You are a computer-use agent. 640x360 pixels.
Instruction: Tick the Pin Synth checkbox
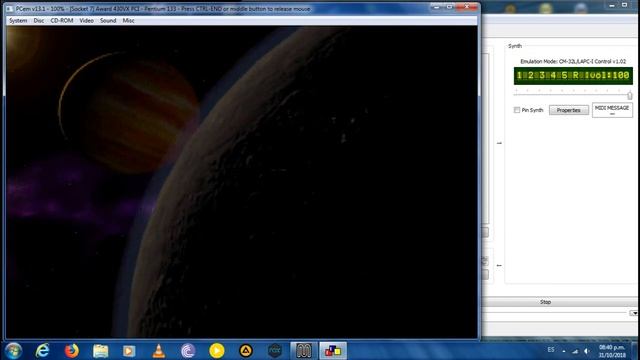click(517, 110)
